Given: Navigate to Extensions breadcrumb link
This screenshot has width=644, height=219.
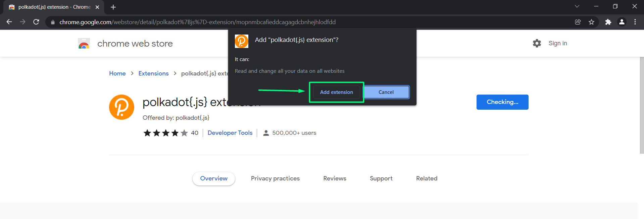Looking at the screenshot, I should point(153,73).
